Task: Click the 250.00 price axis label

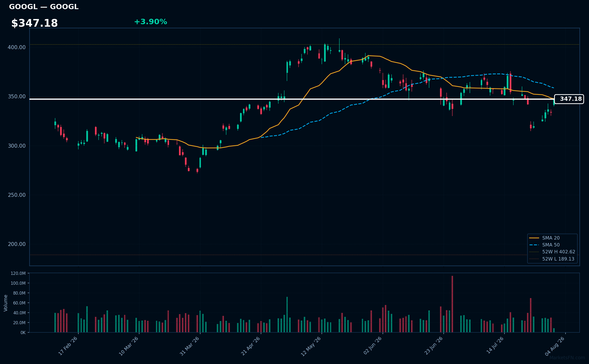Action: pyautogui.click(x=17, y=195)
